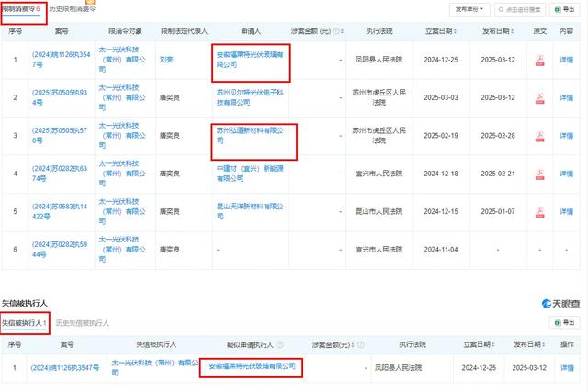Screen dimensions: 588x392
Task: Open case (2025)苏0505执570号
Action: pos(59,135)
